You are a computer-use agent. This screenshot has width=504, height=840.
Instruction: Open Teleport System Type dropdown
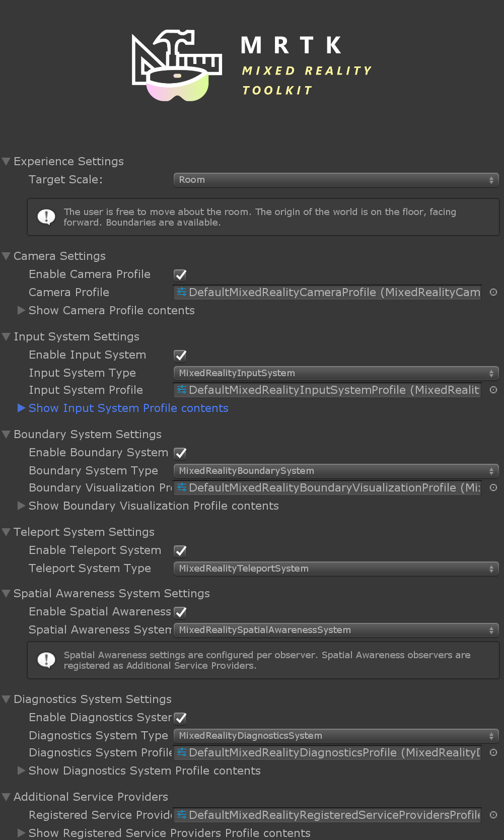(336, 569)
